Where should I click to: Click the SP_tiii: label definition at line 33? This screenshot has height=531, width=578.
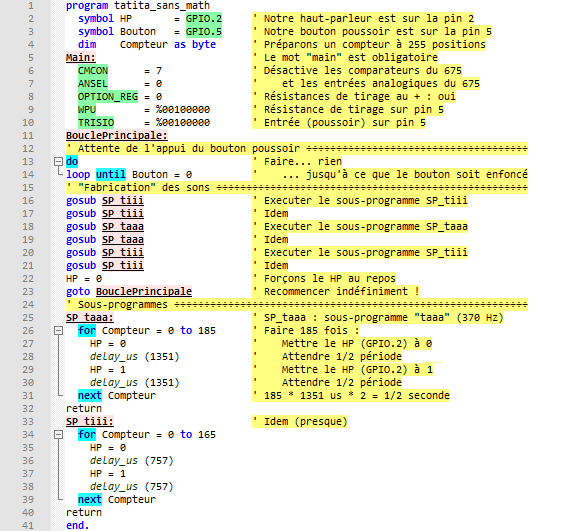(x=90, y=421)
